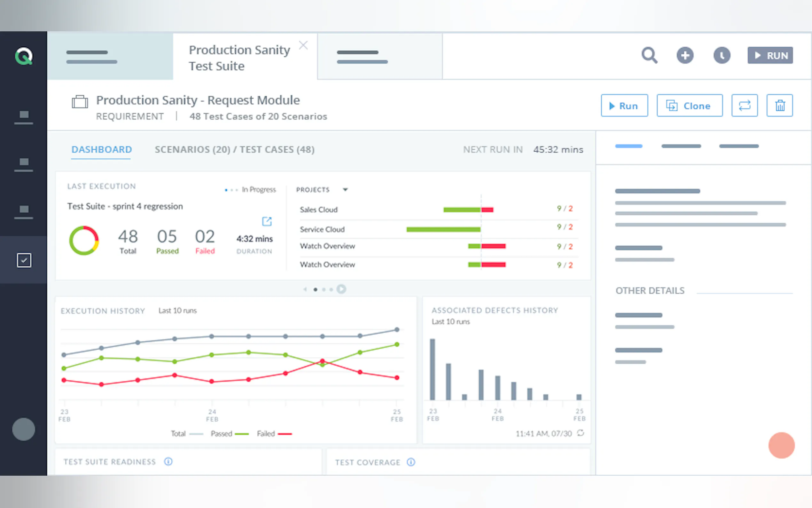Select the checkbox icon in sidebar
Screen dimensions: 812x508
[24, 260]
